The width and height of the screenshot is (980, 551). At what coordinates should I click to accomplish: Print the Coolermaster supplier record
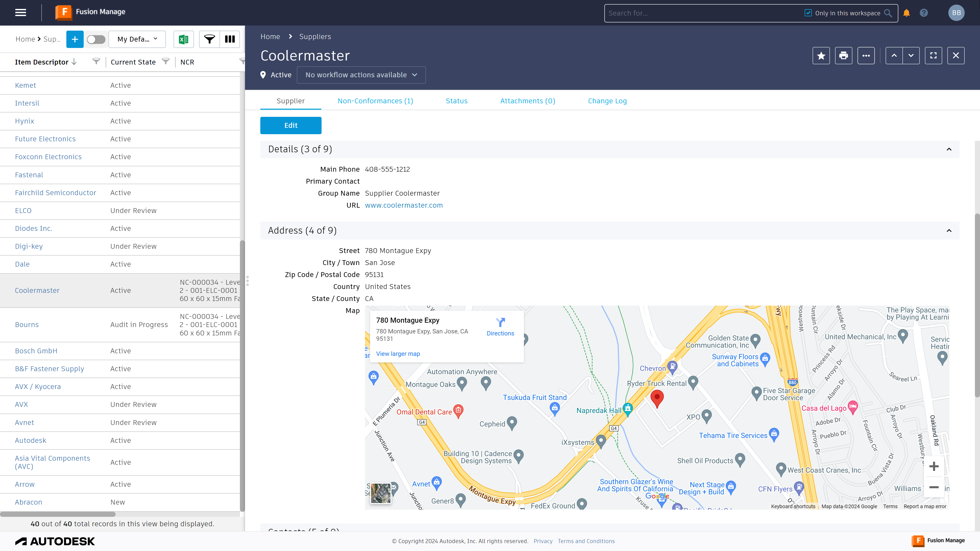coord(843,56)
